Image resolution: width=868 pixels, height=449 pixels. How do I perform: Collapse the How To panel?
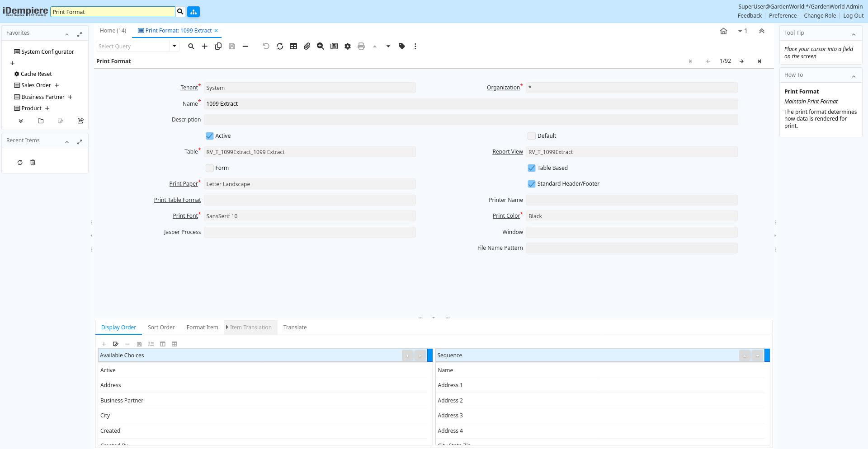click(x=854, y=76)
